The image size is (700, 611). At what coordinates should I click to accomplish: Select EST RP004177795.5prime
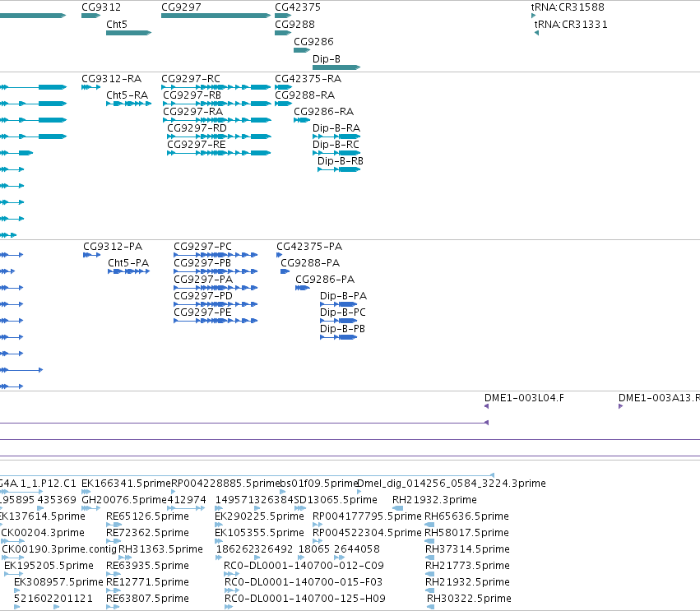367,516
